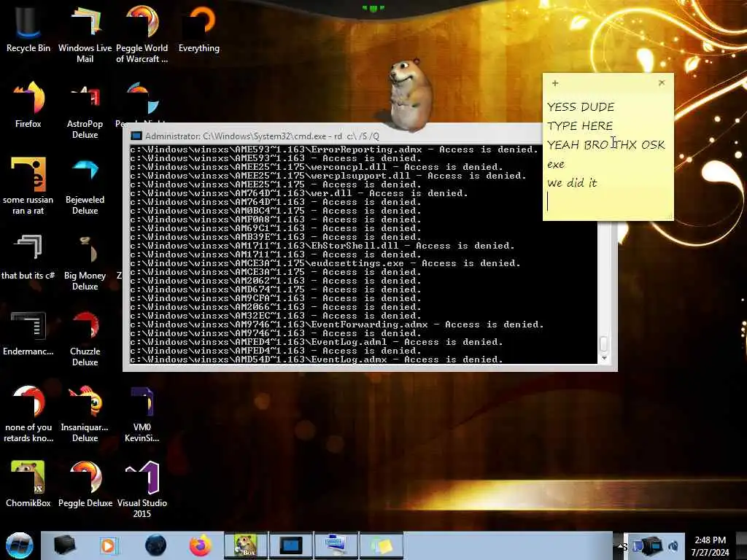Click the volume tray icon

point(673,545)
